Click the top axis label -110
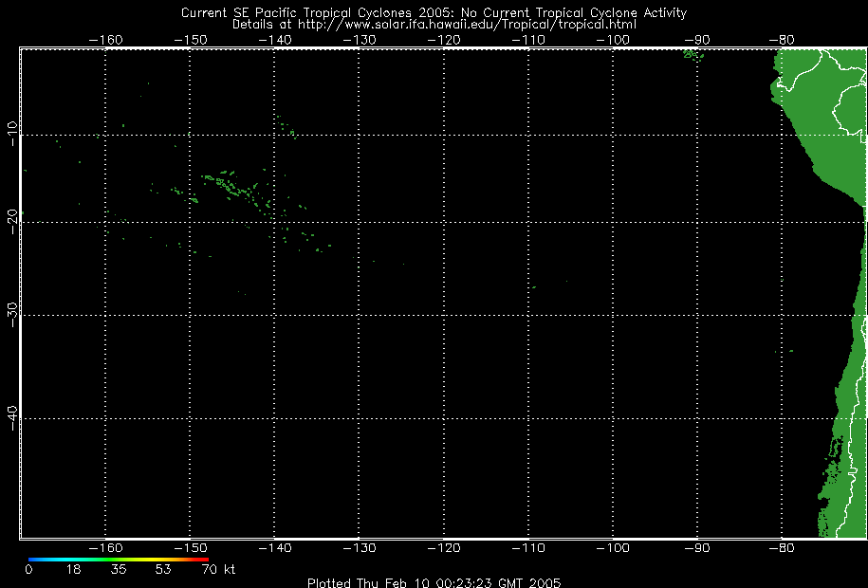Viewport: 868px width, 588px height. (528, 40)
